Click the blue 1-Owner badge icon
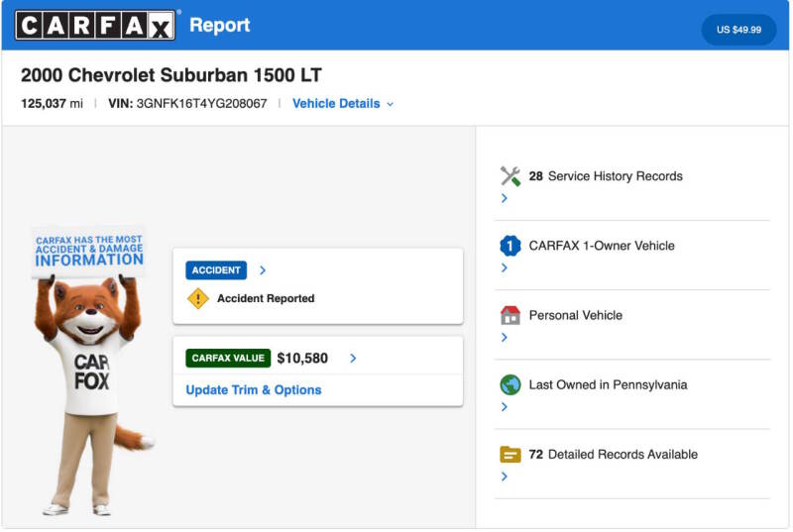This screenshot has width=793, height=532. pos(510,246)
